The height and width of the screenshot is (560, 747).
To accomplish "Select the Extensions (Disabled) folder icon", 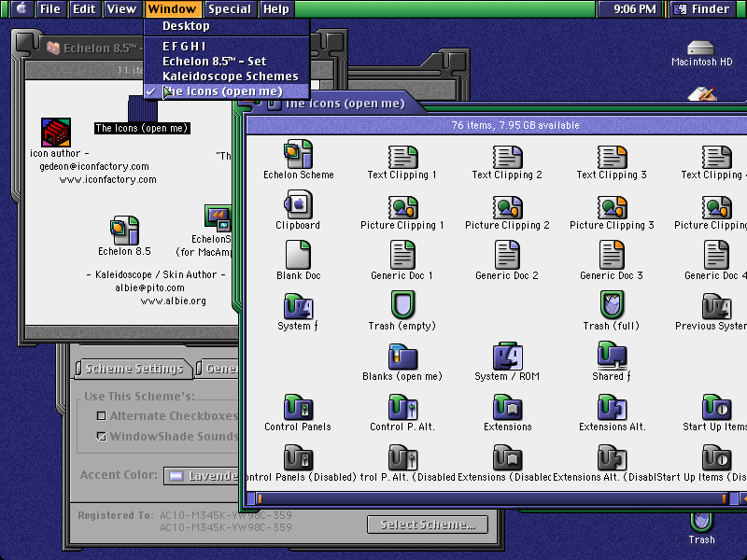I will coord(507,457).
